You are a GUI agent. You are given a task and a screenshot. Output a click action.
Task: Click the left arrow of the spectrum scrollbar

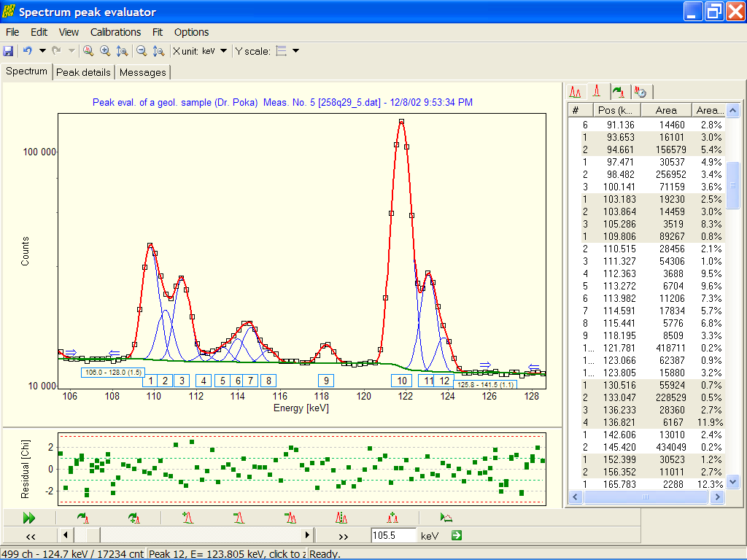(x=65, y=535)
